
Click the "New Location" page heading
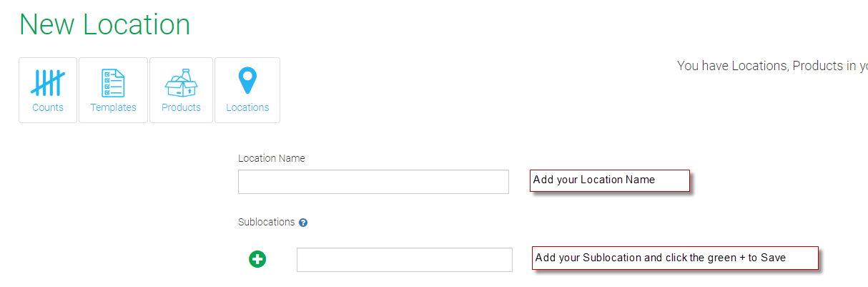point(105,24)
